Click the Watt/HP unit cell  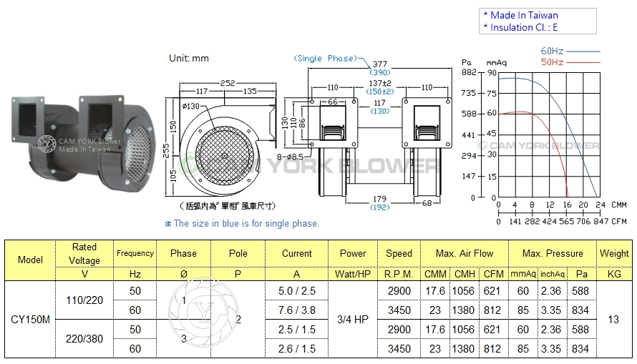point(353,275)
